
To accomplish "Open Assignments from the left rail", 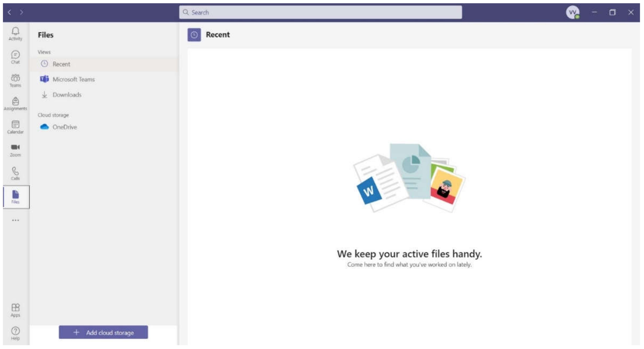I will click(x=15, y=104).
